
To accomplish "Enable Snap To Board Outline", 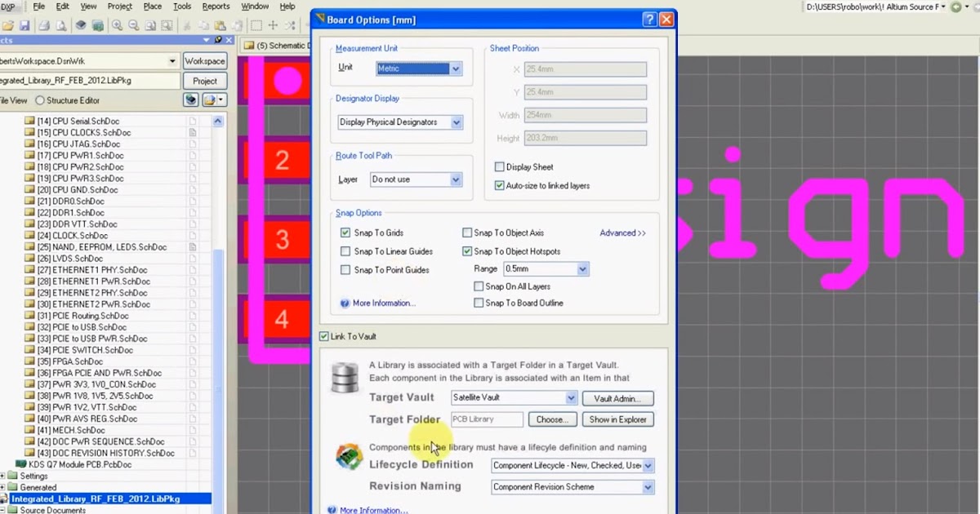I will pyautogui.click(x=479, y=303).
